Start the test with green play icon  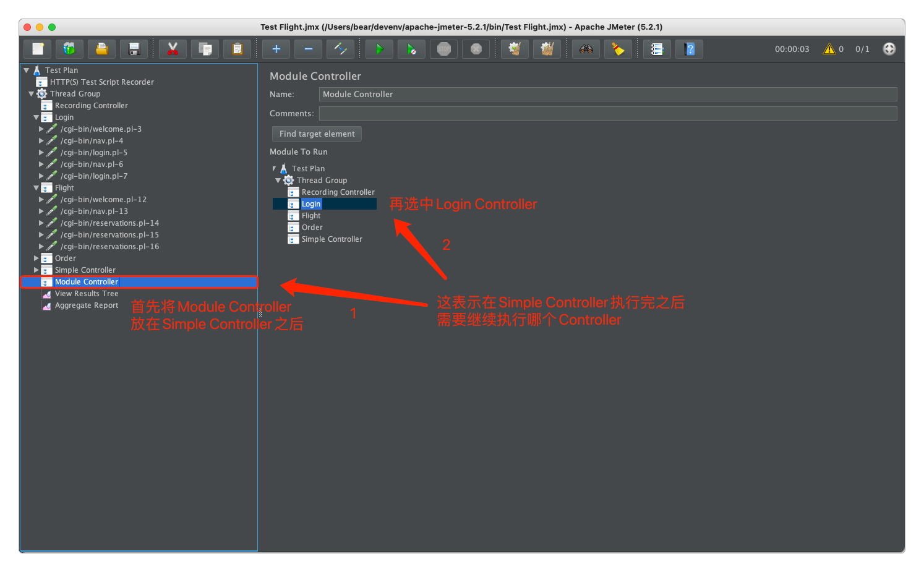pos(380,49)
